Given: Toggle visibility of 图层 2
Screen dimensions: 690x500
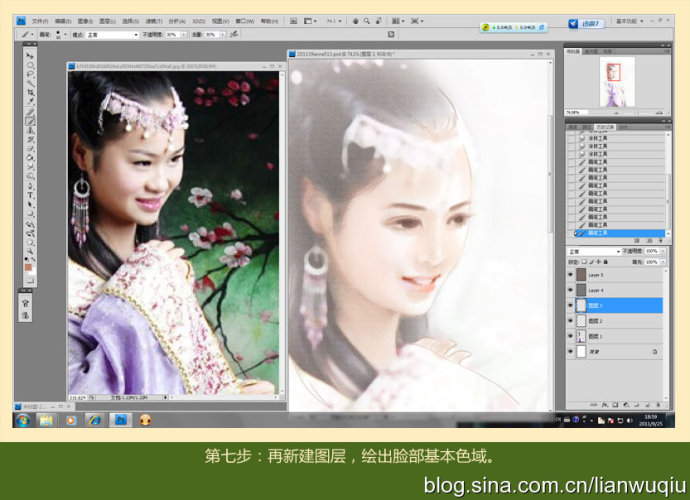Looking at the screenshot, I should [x=571, y=321].
